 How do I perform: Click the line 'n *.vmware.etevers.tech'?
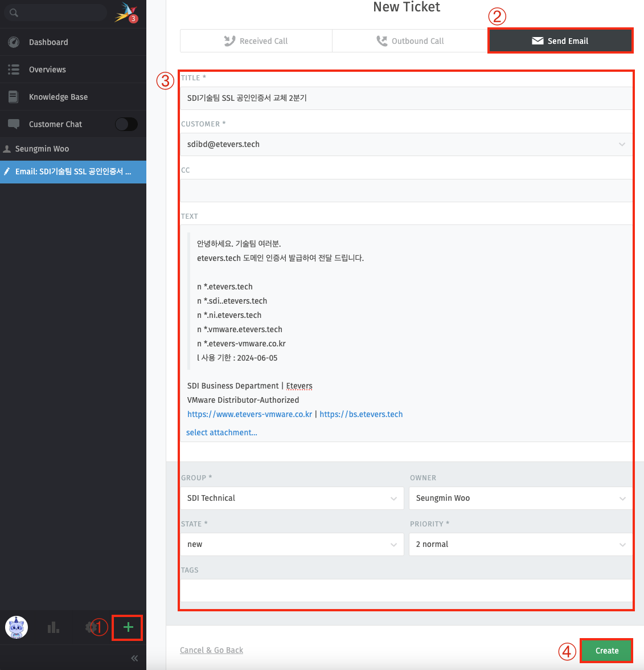[x=240, y=329]
